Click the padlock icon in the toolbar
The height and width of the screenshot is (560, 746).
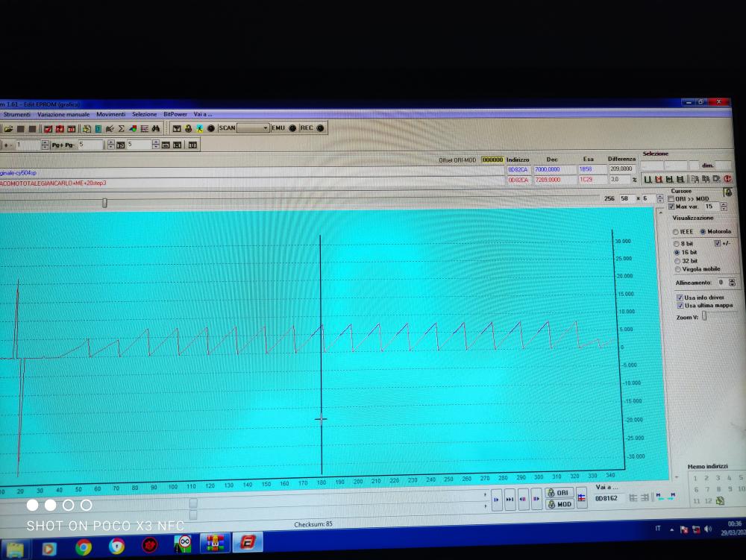coord(188,129)
